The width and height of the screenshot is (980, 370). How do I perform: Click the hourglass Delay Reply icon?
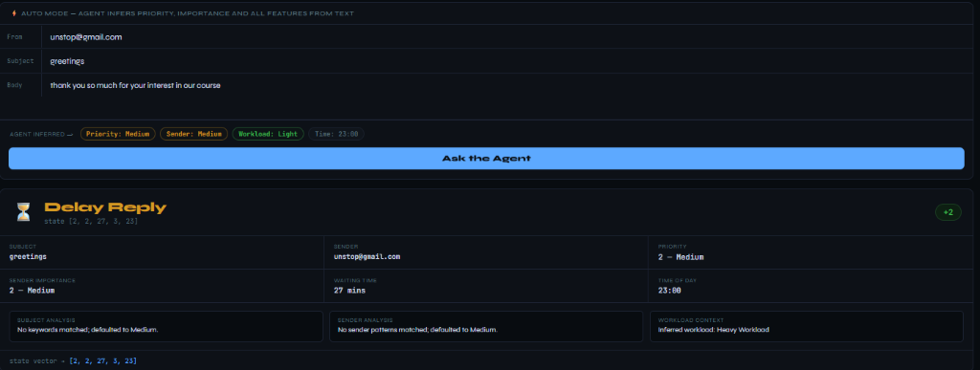tap(23, 212)
